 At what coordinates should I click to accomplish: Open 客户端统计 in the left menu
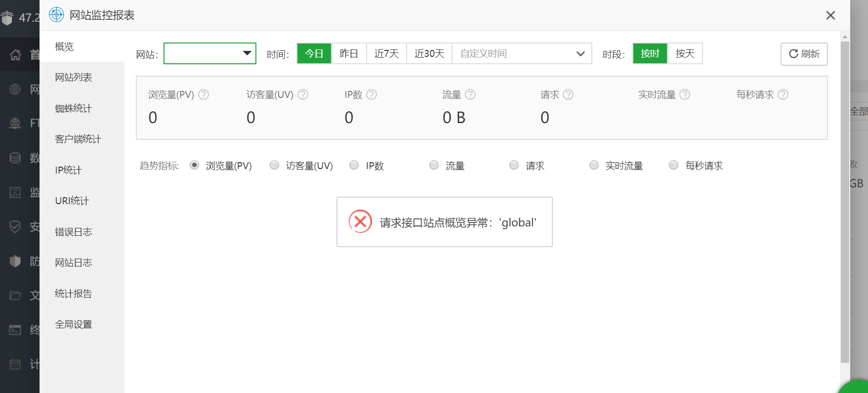pos(82,139)
